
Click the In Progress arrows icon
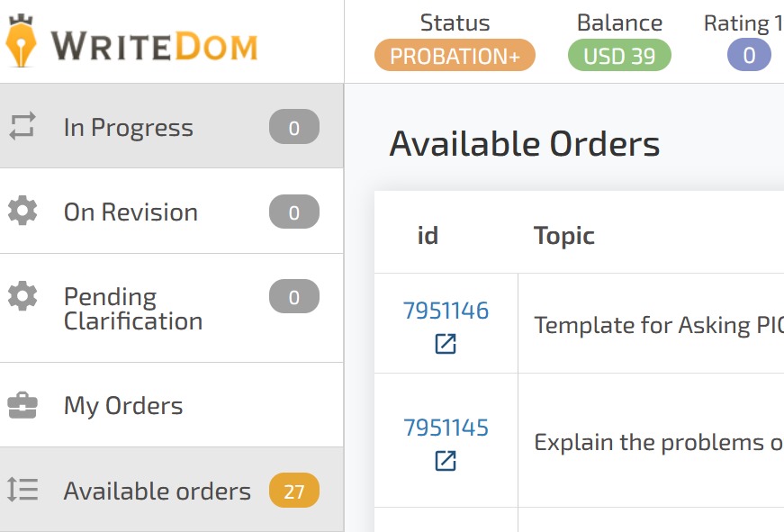23,127
